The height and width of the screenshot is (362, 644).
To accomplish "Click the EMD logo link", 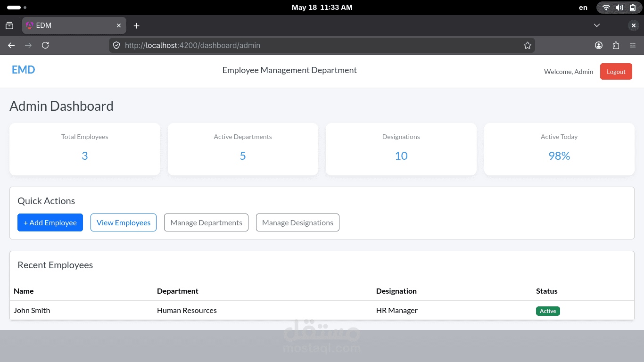I will (24, 70).
